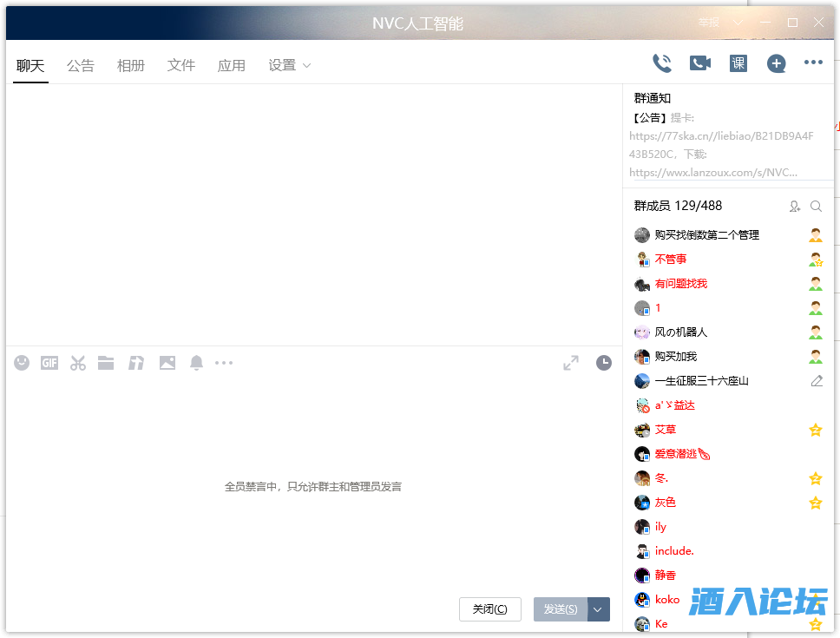Start a group video call
Screen dimensions: 840x638
[699, 63]
